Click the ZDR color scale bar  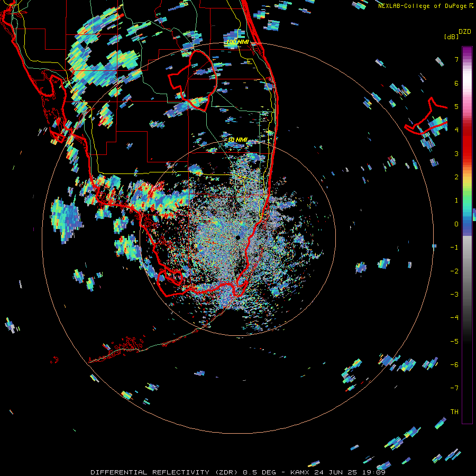(x=467, y=235)
